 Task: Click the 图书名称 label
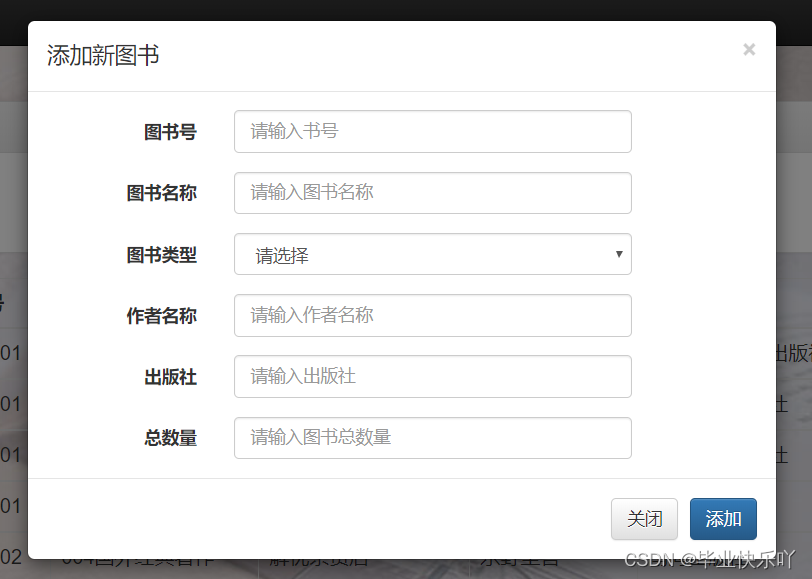162,193
